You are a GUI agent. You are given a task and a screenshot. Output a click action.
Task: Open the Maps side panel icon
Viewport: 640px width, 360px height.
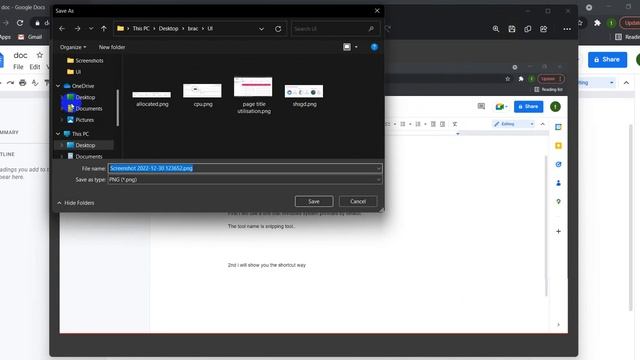tap(558, 202)
